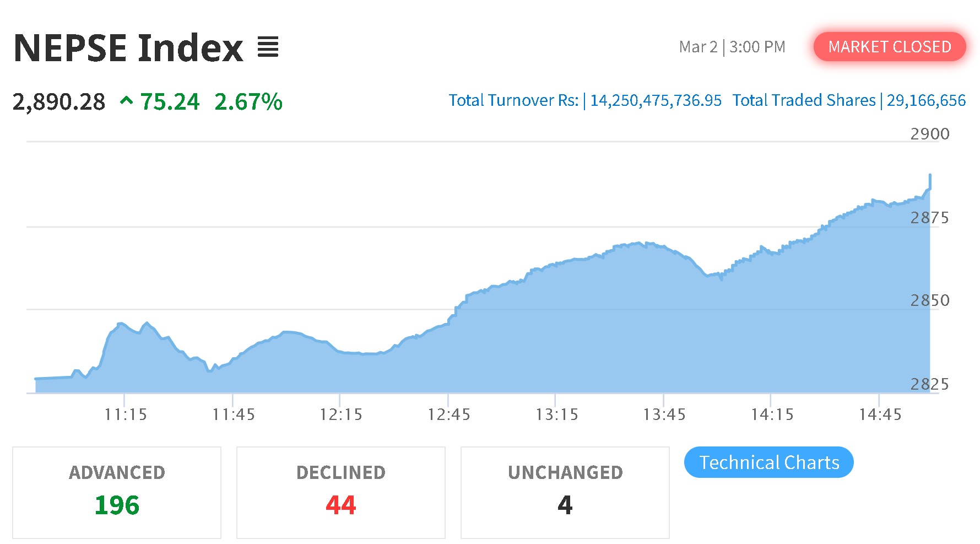Image resolution: width=980 pixels, height=544 pixels.
Task: Click the 14:45 time axis marker
Action: pyautogui.click(x=880, y=414)
